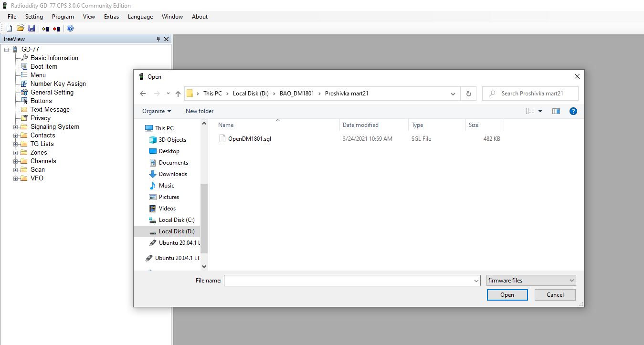Click the New folder button
Viewport: 644px width, 345px height.
pyautogui.click(x=200, y=111)
